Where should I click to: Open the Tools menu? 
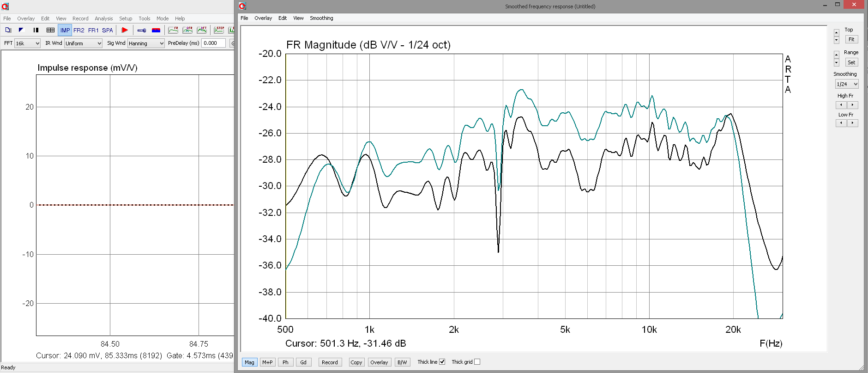tap(145, 18)
